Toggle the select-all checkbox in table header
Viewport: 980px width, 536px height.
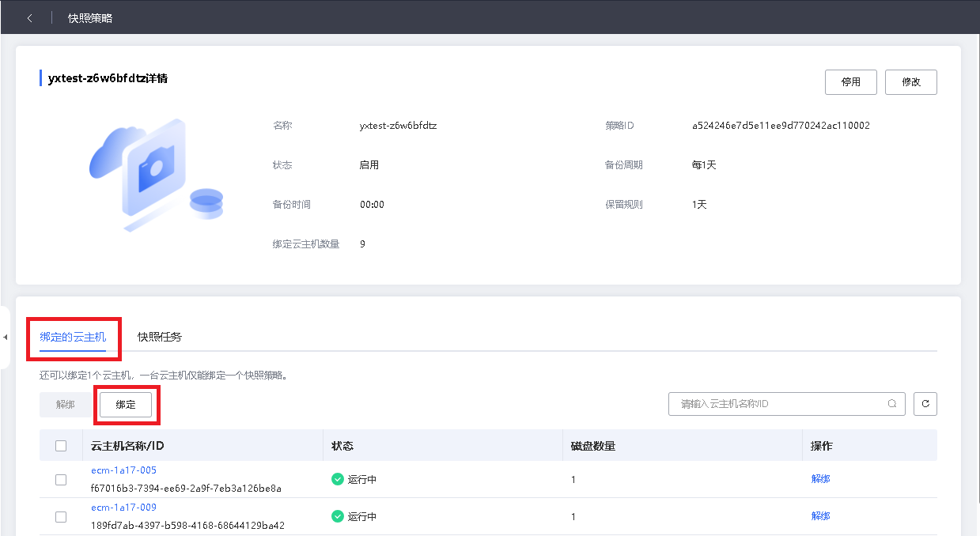click(61, 446)
